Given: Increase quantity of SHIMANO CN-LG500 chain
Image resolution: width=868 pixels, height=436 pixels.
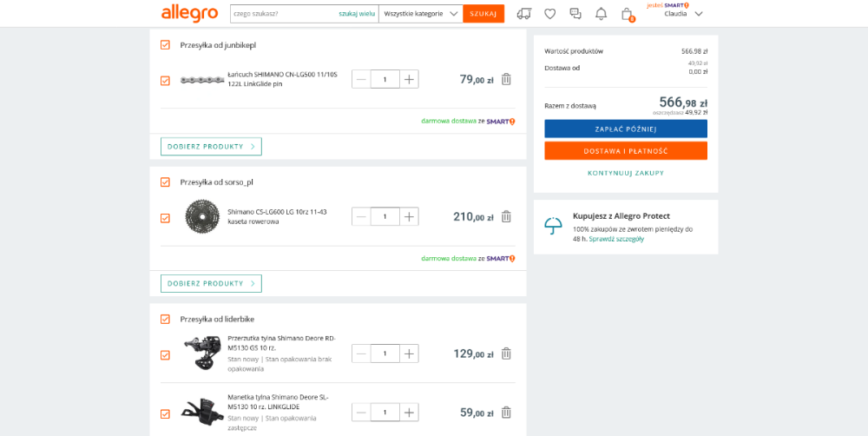Looking at the screenshot, I should click(409, 79).
